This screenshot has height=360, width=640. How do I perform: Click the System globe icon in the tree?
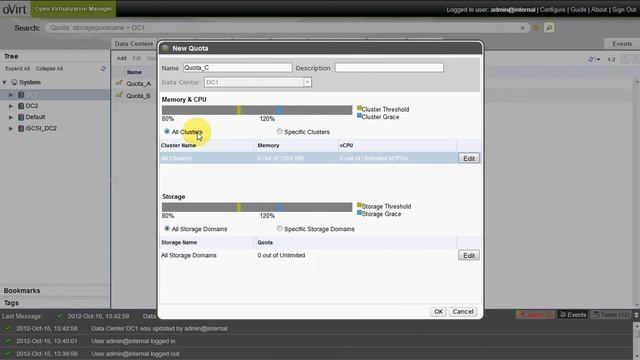point(14,82)
